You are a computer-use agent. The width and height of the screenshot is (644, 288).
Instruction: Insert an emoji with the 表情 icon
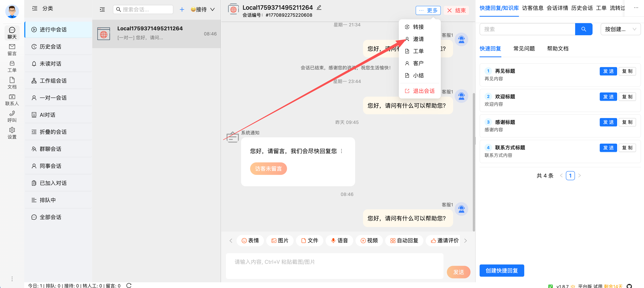[250, 240]
